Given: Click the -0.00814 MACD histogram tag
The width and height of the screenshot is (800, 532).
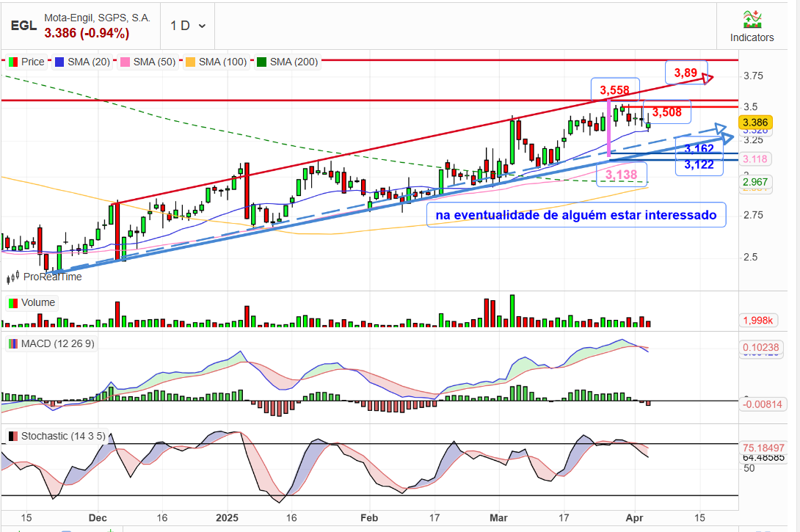Looking at the screenshot, I should tap(762, 404).
